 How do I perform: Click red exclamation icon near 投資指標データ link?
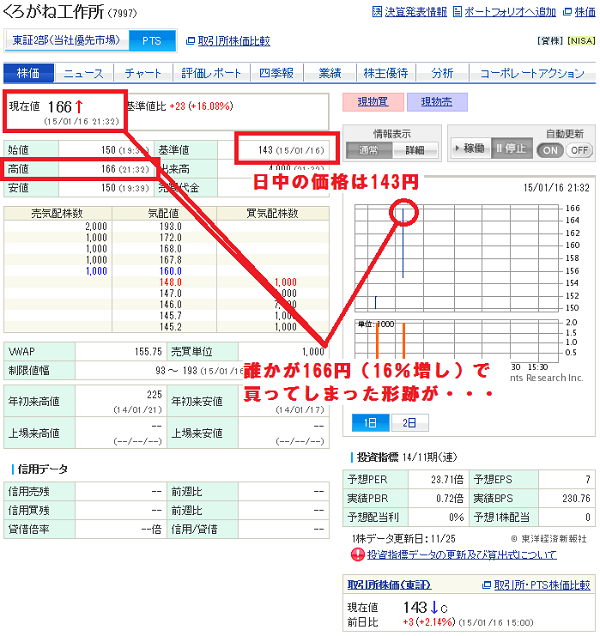[357, 554]
